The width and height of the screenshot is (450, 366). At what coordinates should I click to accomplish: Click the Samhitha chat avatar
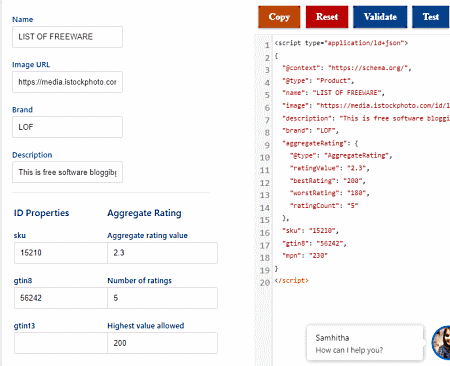[442, 343]
